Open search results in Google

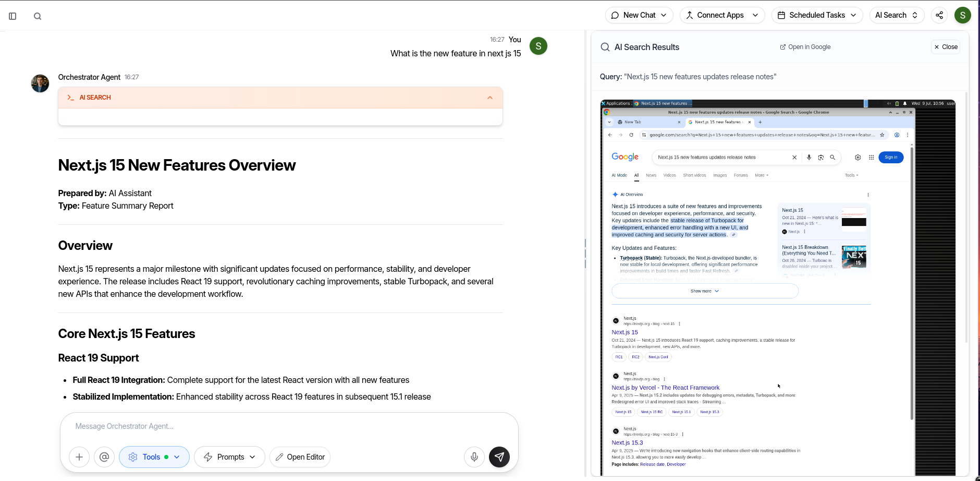pos(804,46)
